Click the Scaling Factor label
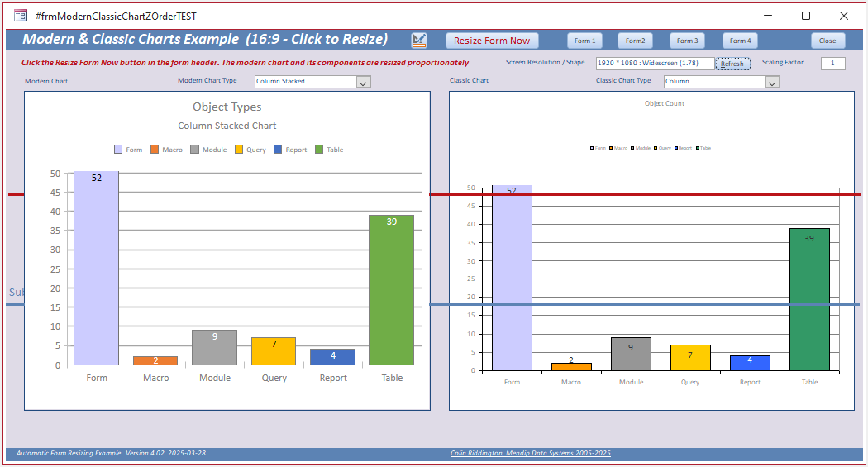This screenshot has width=868, height=467. point(782,62)
